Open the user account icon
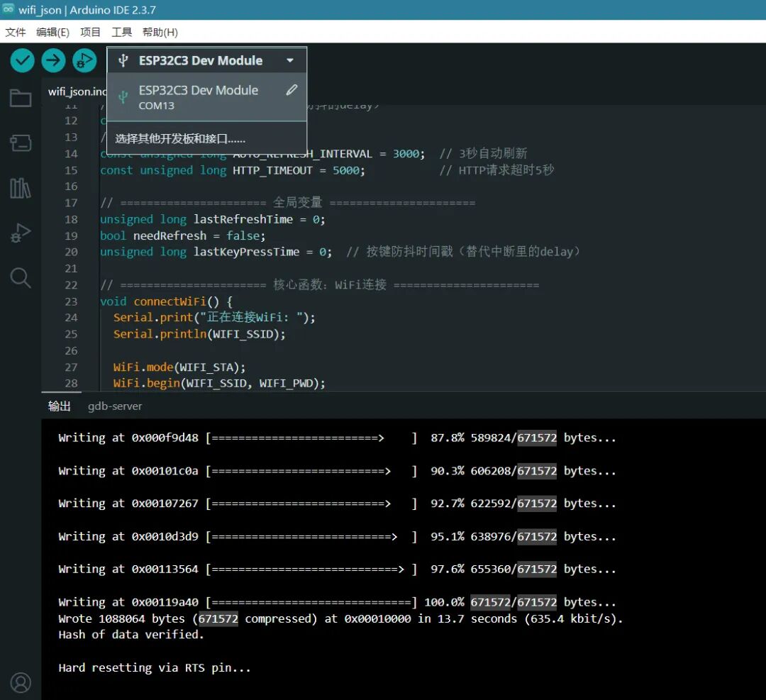The image size is (766, 700). tap(20, 682)
